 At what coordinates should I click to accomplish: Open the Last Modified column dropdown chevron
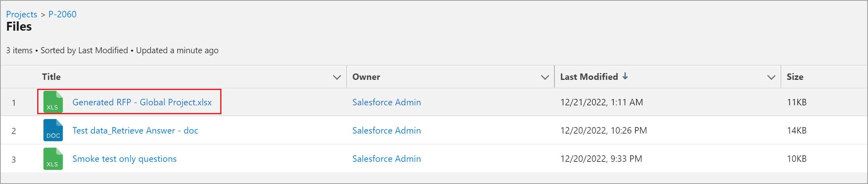pyautogui.click(x=771, y=77)
